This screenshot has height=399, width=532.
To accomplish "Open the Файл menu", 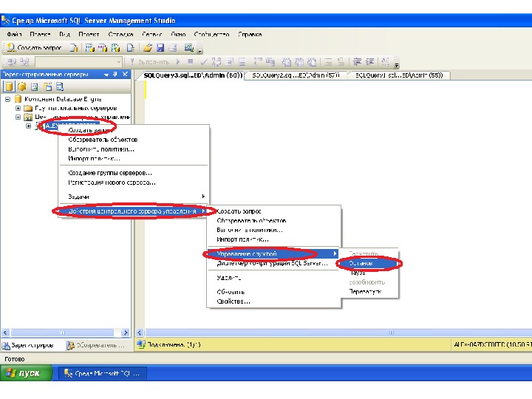I will click(x=14, y=34).
